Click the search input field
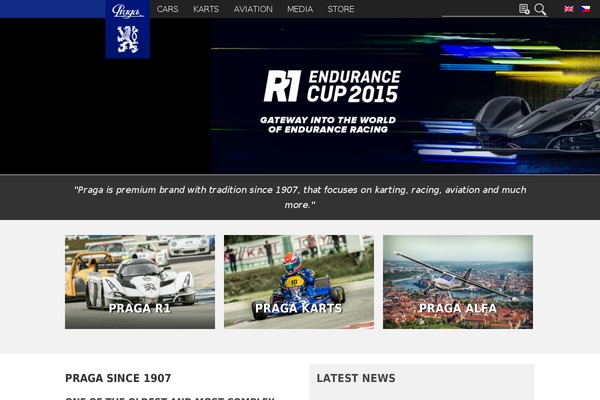 [x=480, y=10]
